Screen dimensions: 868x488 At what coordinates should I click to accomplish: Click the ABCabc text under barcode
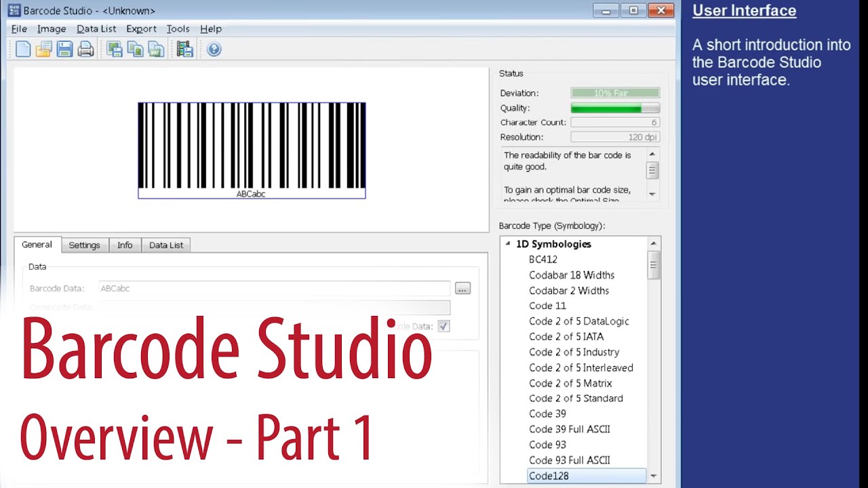[x=250, y=194]
